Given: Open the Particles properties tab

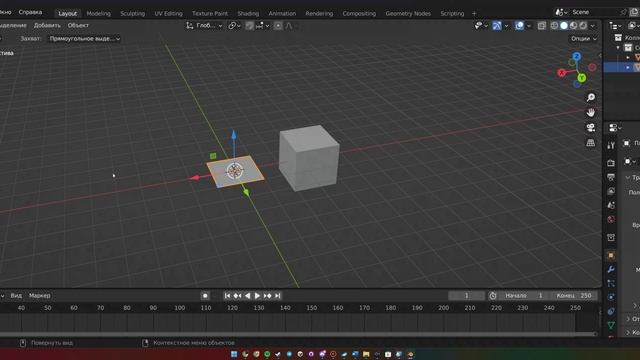Looking at the screenshot, I should pyautogui.click(x=611, y=283).
